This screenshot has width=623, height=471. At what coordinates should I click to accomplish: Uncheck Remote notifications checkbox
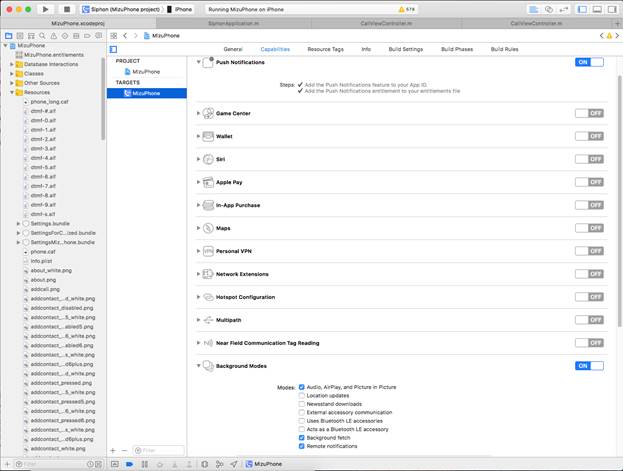[x=302, y=446]
